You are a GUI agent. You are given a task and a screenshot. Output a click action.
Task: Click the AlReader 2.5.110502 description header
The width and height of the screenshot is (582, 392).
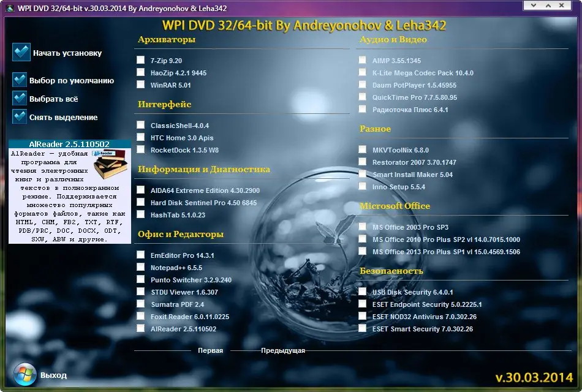[69, 144]
